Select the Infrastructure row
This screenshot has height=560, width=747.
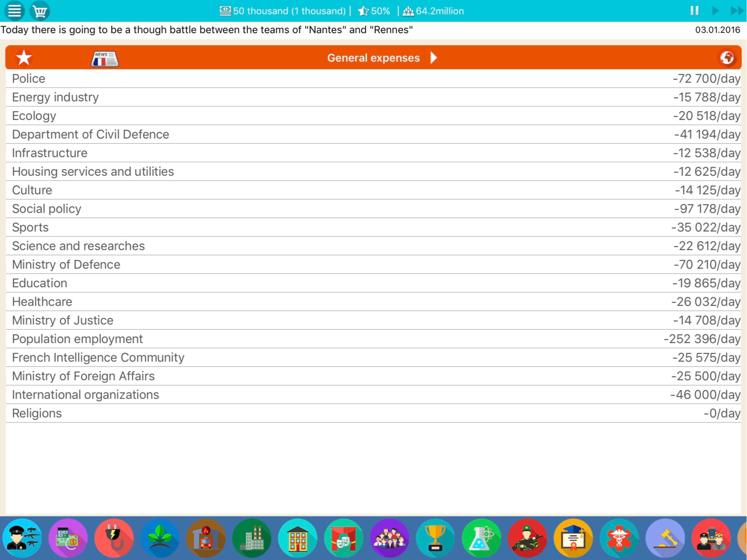[373, 153]
